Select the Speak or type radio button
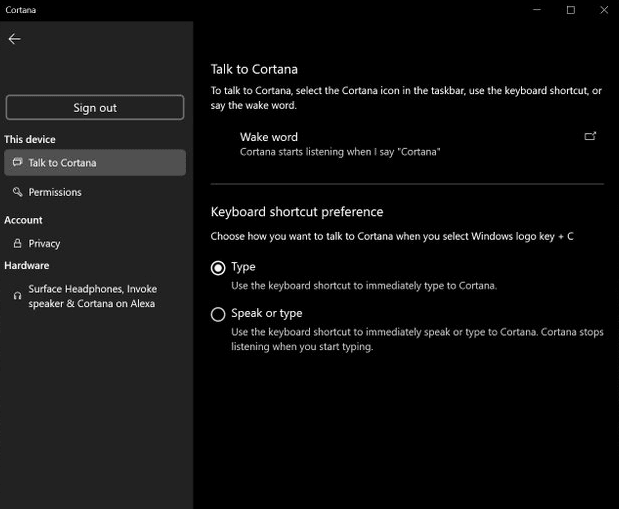The height and width of the screenshot is (509, 619). (218, 315)
